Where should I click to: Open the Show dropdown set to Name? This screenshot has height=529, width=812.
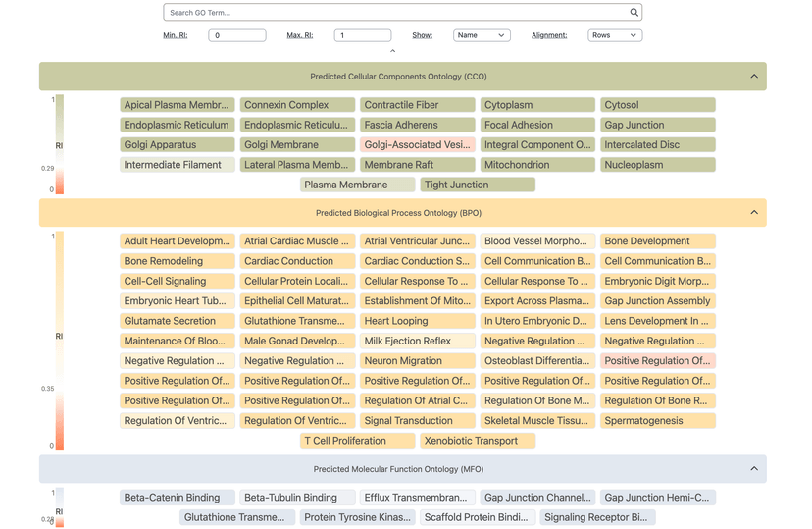482,35
